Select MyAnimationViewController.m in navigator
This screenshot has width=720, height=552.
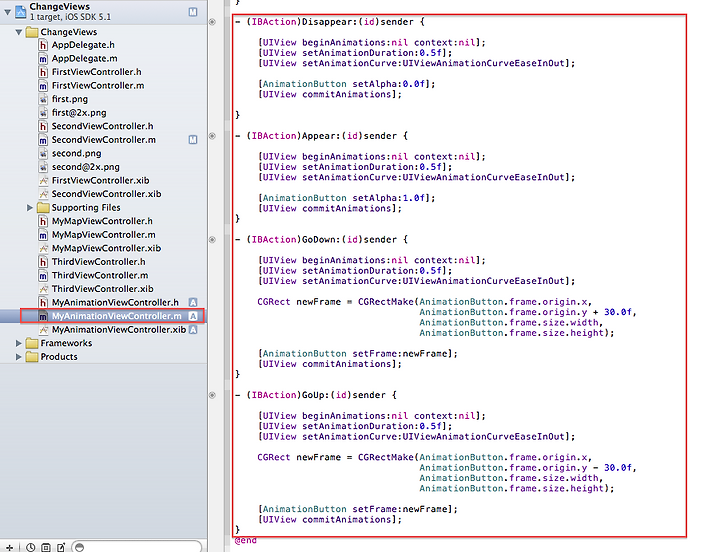[x=116, y=316]
